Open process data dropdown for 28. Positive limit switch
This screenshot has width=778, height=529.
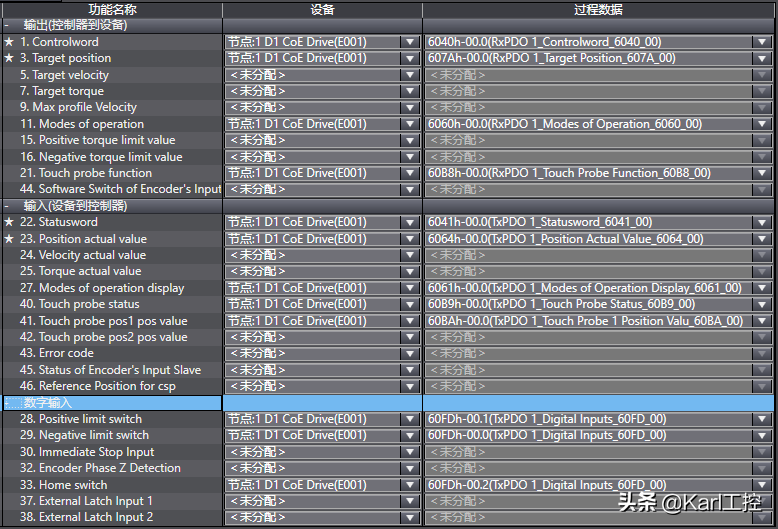tap(763, 419)
